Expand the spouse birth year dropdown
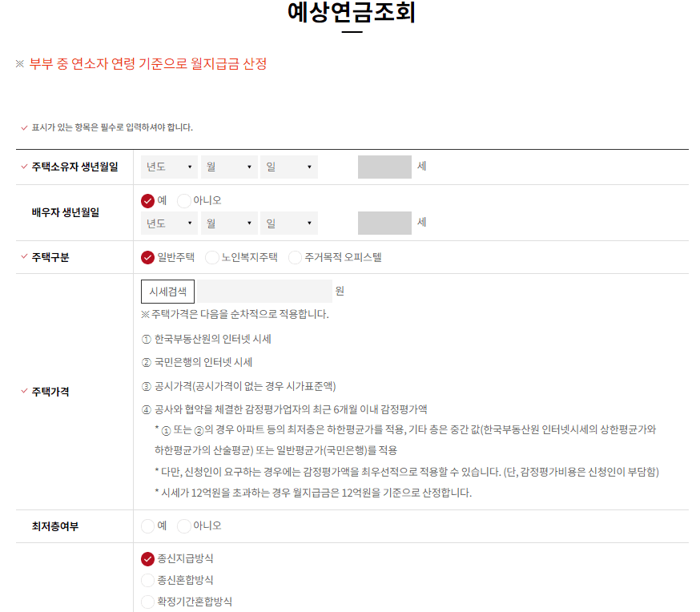Viewport: 700px width, 612px height. pyautogui.click(x=168, y=223)
